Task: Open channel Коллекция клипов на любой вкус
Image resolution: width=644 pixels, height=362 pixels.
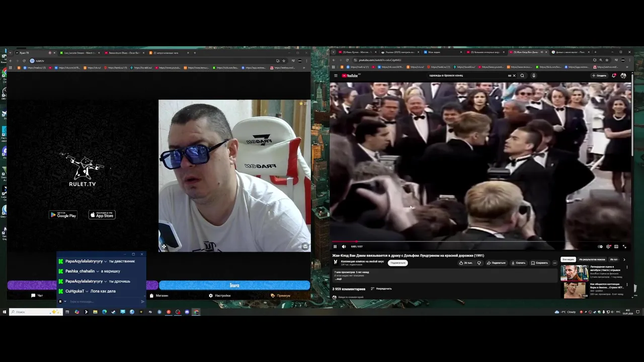Action: [x=362, y=261]
